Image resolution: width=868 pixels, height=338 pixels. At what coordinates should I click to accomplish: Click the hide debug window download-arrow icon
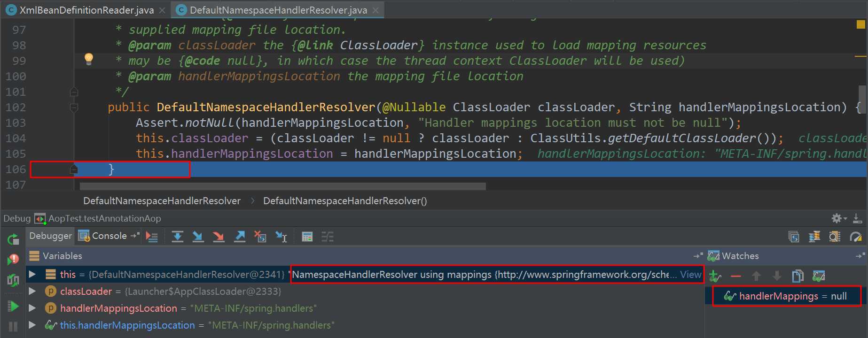(857, 218)
